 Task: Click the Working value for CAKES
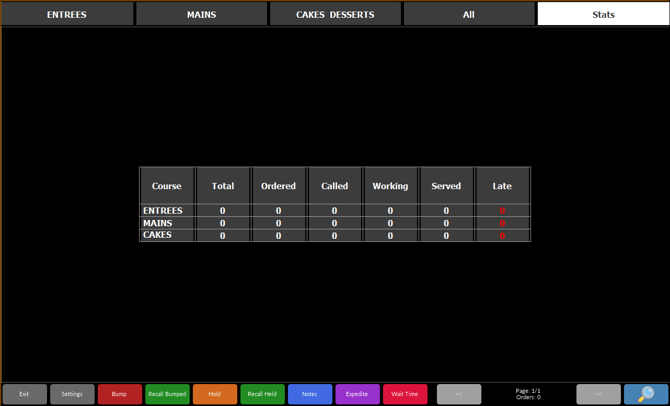coord(390,235)
